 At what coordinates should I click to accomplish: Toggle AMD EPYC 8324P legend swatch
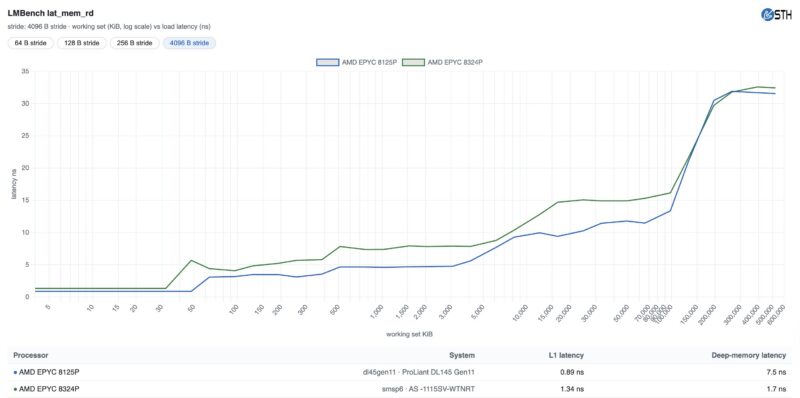pos(413,62)
